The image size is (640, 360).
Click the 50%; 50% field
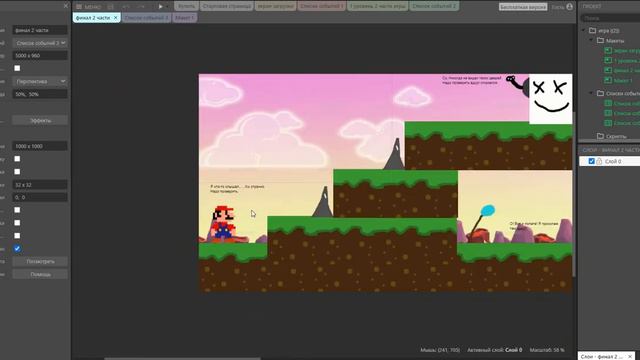coord(40,94)
